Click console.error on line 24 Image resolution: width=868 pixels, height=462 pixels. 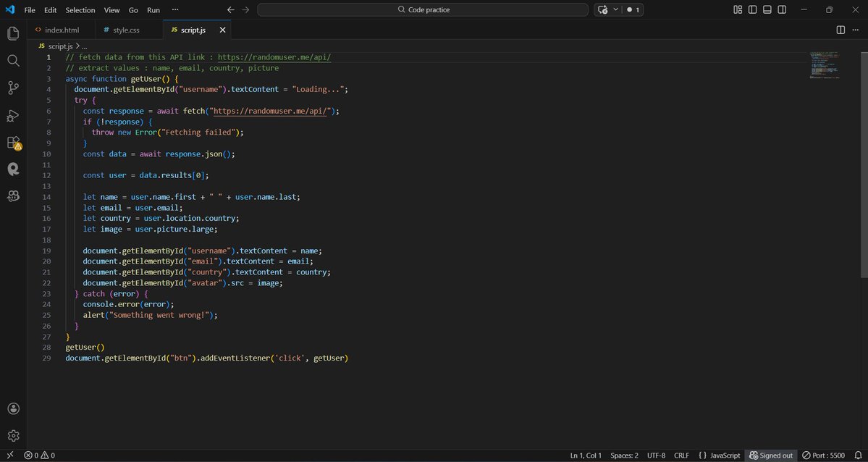click(111, 304)
